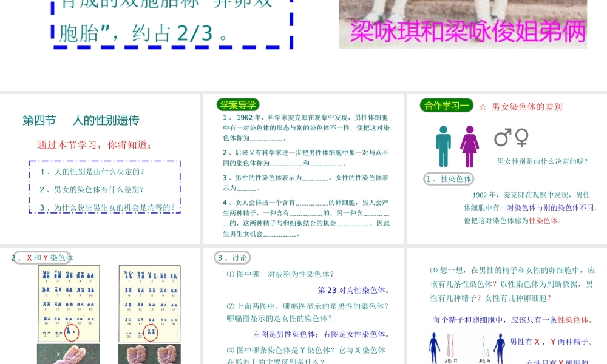This screenshot has width=607, height=364.
Task: Click the green 合作学习一 badge
Action: coord(446,105)
